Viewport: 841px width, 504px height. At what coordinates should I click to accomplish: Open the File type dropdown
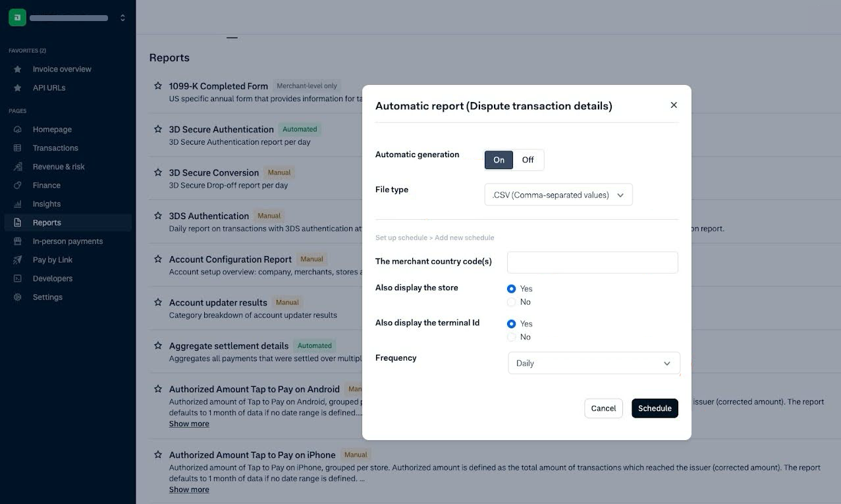pyautogui.click(x=558, y=195)
